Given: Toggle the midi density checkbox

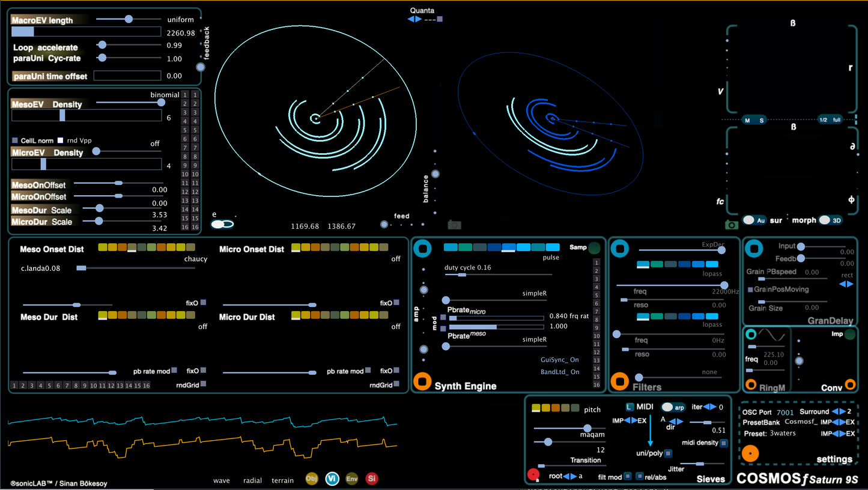Looking at the screenshot, I should coord(724,443).
